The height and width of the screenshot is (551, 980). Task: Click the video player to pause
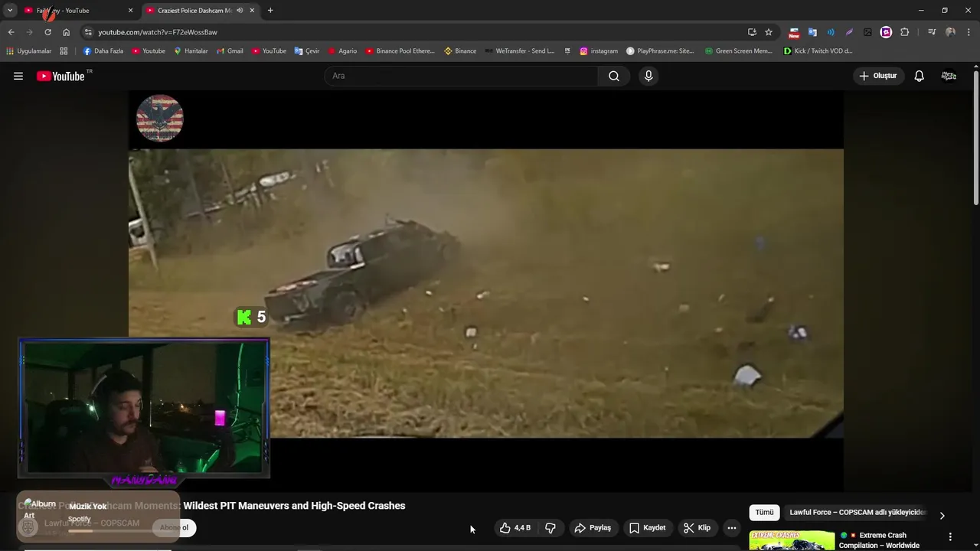[485, 291]
